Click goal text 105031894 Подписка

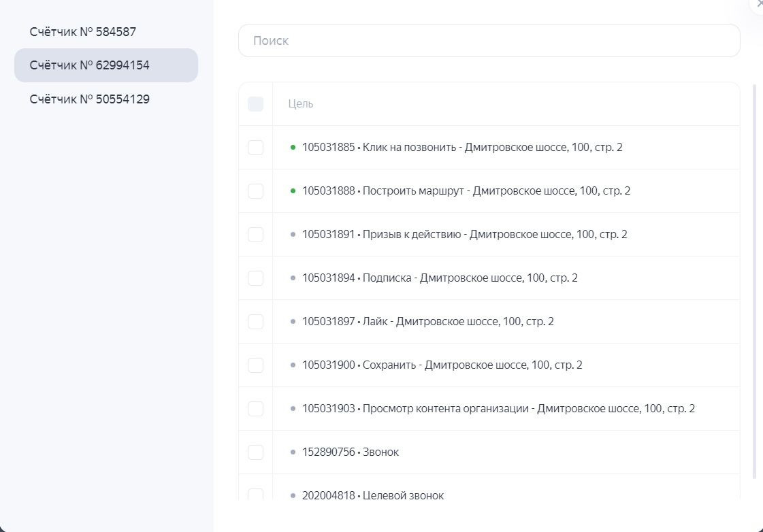click(x=440, y=278)
